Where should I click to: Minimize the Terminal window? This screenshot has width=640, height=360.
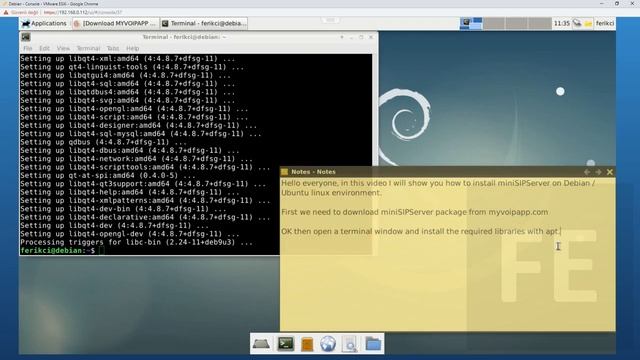tap(351, 37)
